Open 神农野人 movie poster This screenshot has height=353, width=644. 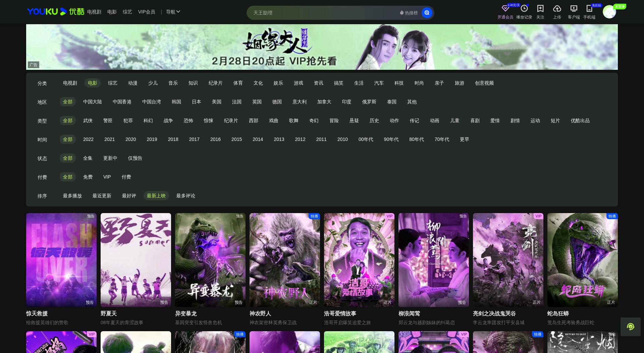[x=285, y=260]
